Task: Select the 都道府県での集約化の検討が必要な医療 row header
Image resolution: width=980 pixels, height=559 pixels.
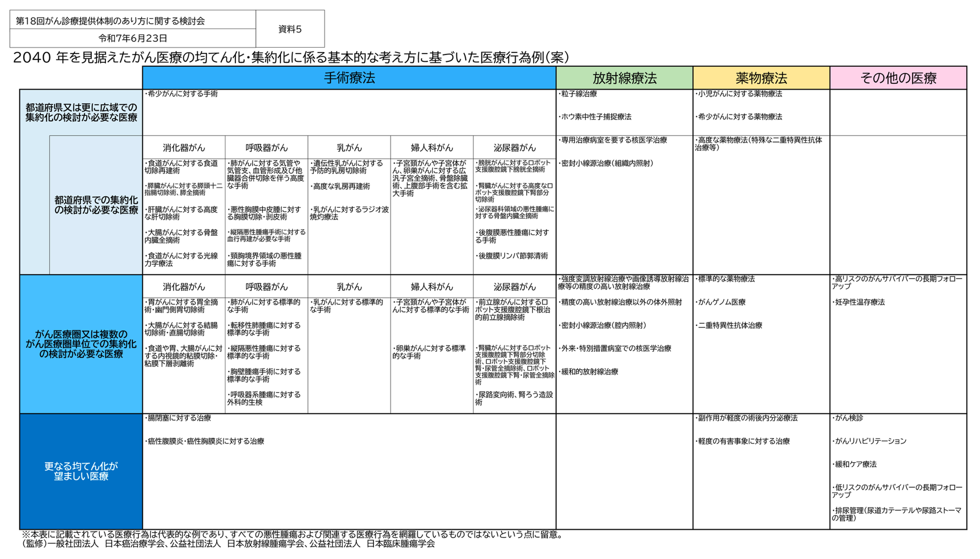Action: 96,205
